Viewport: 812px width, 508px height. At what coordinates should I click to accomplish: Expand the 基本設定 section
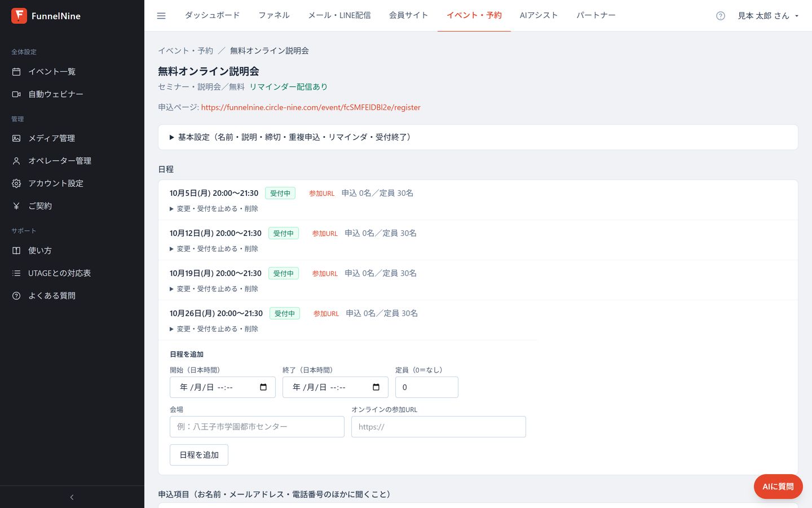pyautogui.click(x=478, y=137)
